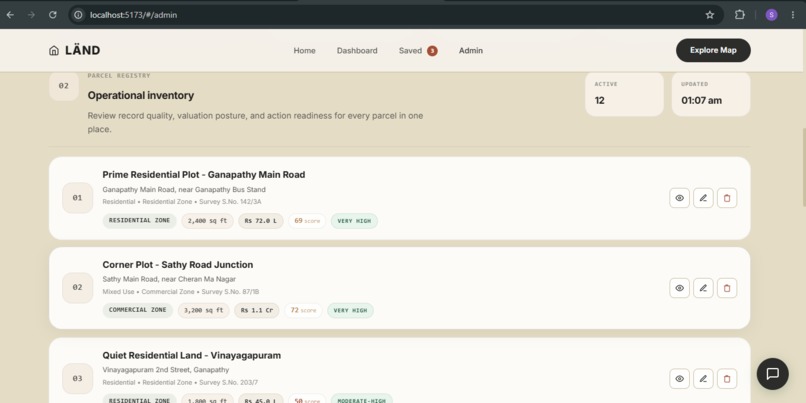
Task: Click the COMMERCIAL ZONE tag
Action: tap(137, 310)
